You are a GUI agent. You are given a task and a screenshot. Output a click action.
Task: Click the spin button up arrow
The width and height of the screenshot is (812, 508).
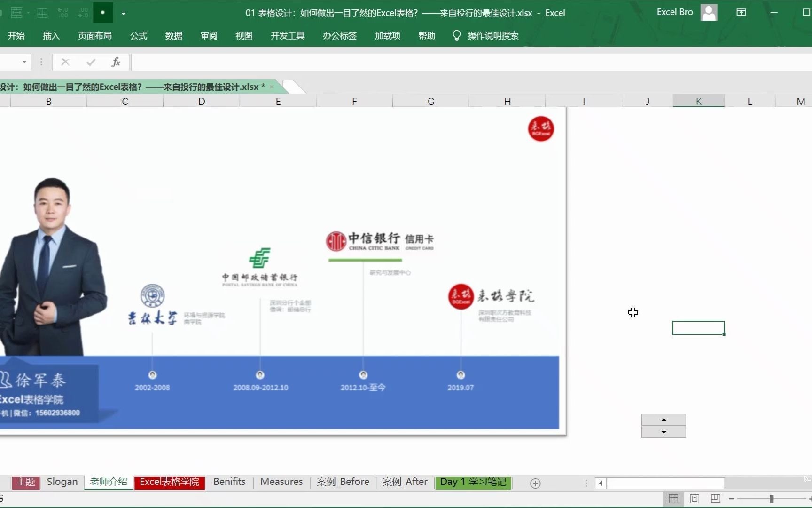coord(664,420)
